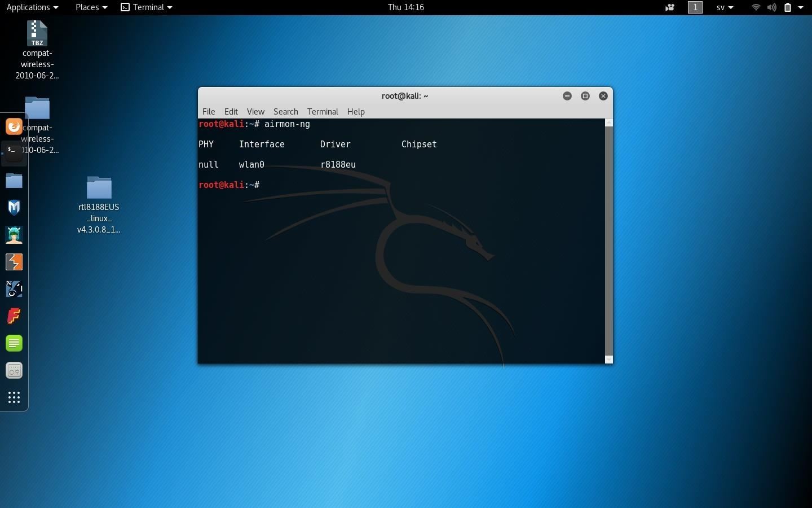812x508 pixels.
Task: Click the root@kali window title bar
Action: 405,96
